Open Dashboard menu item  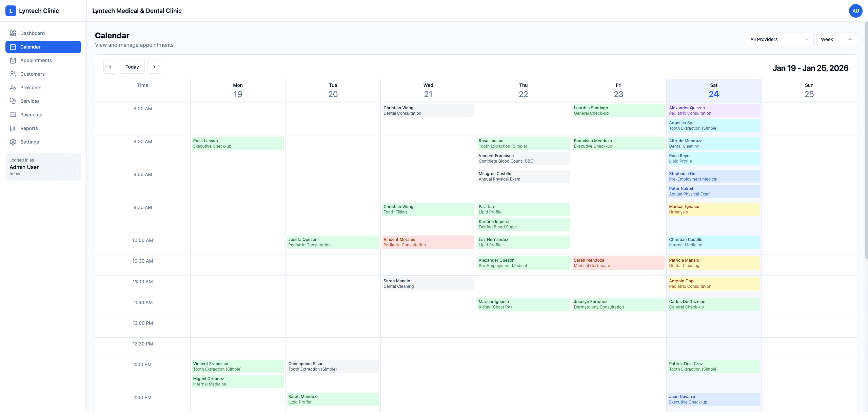(43, 33)
